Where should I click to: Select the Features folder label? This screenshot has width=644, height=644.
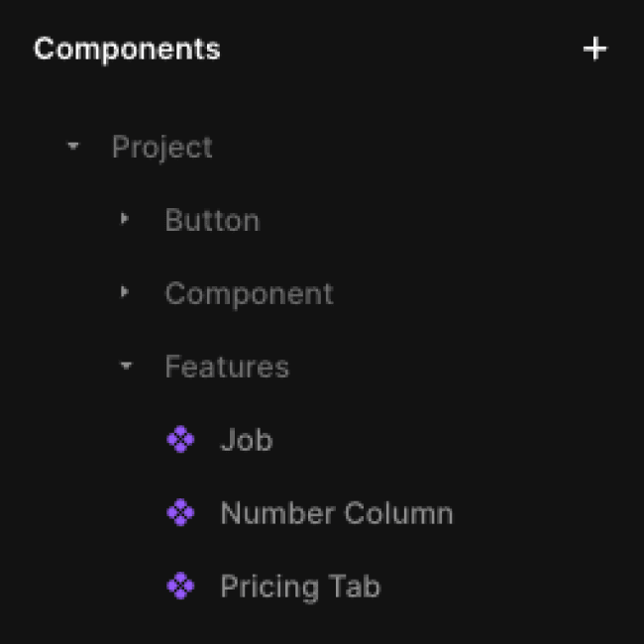coord(227,367)
